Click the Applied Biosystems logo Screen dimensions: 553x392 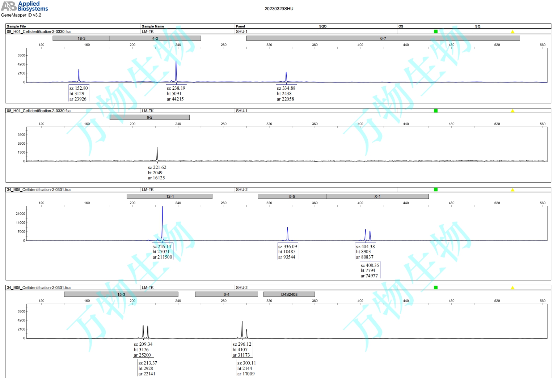point(25,6)
